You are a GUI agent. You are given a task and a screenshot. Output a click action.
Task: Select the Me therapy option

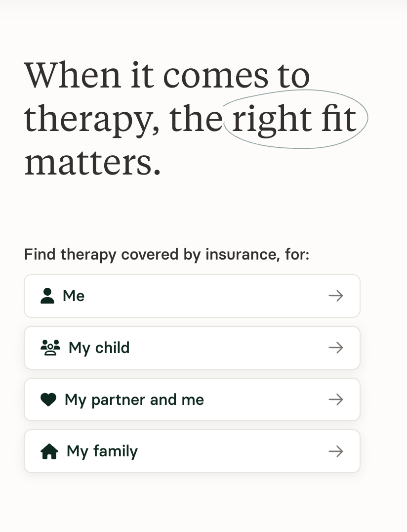(x=192, y=296)
